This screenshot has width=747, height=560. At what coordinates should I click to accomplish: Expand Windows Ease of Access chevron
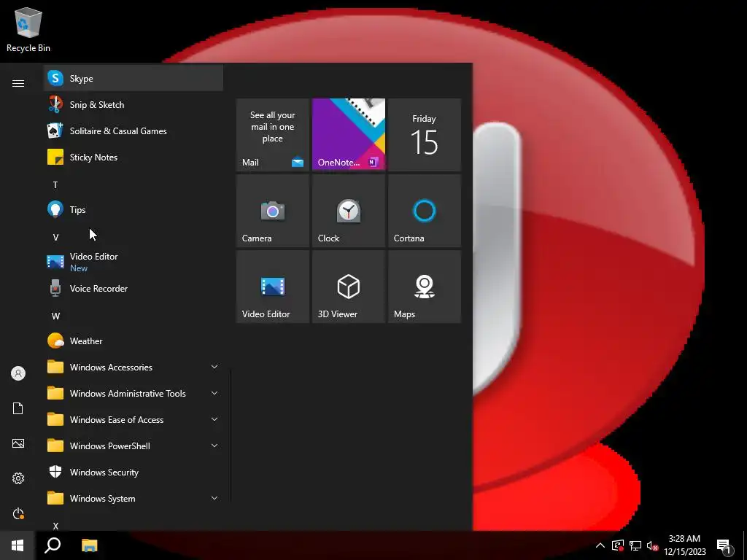coord(214,419)
